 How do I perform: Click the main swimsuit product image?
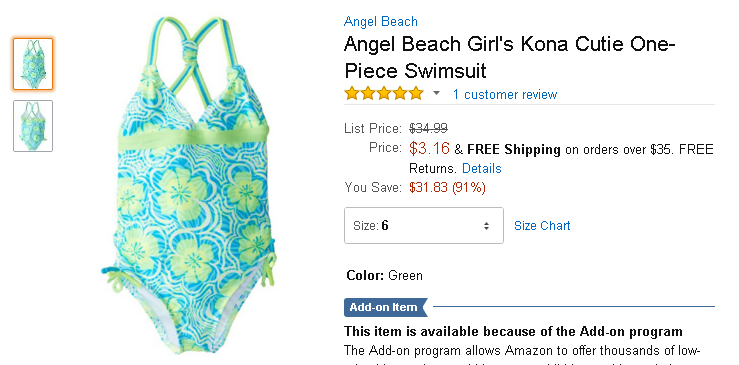(x=189, y=184)
